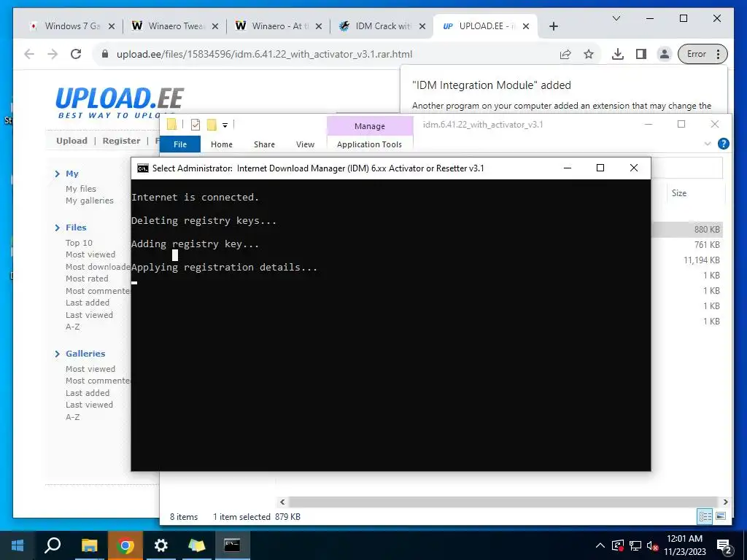This screenshot has height=560, width=747.
Task: Click Properties icon in Explorer quick access toolbar
Action: [196, 125]
